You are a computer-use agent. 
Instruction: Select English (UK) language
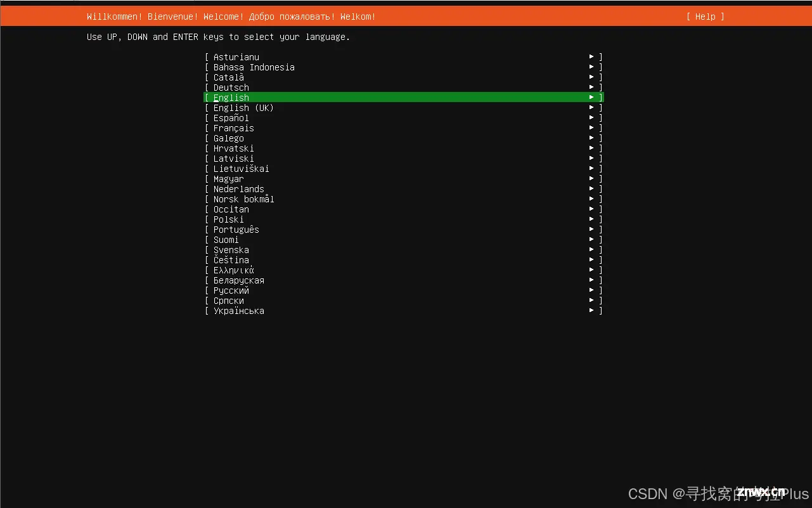tap(404, 108)
